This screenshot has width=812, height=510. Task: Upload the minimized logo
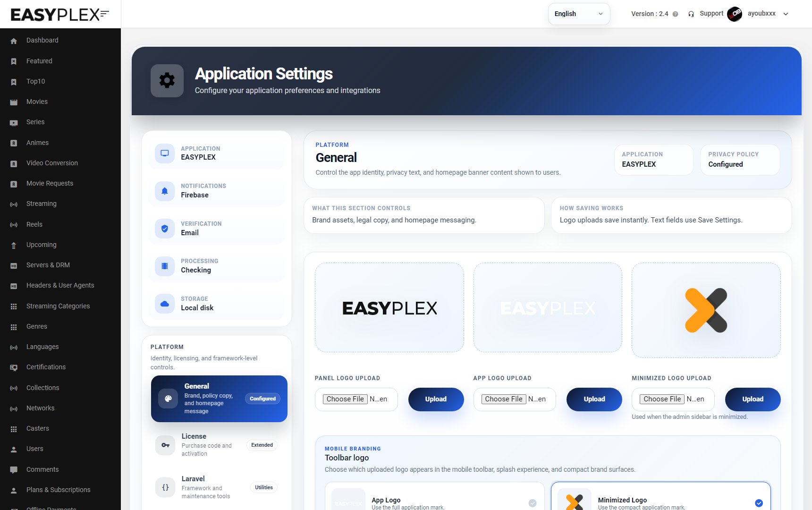(x=753, y=399)
